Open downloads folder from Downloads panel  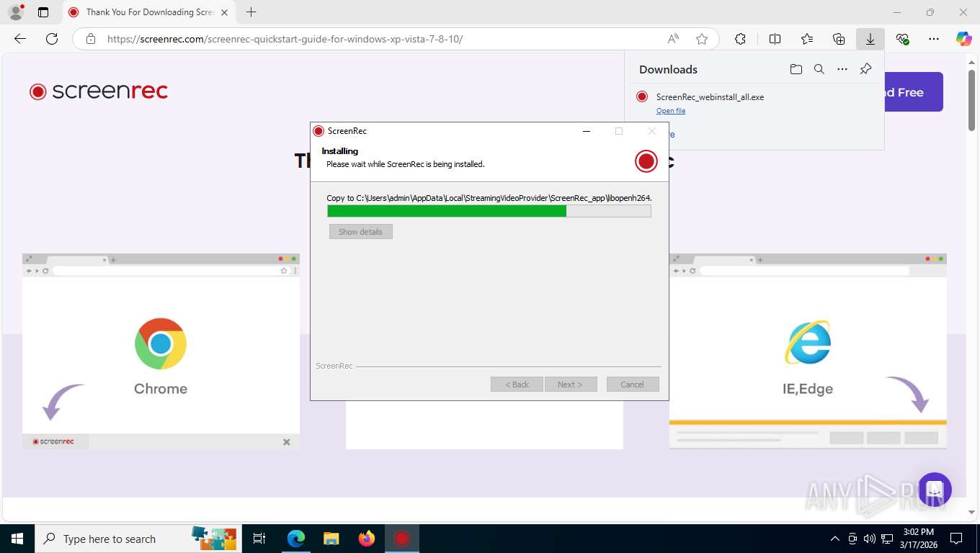[x=796, y=69]
